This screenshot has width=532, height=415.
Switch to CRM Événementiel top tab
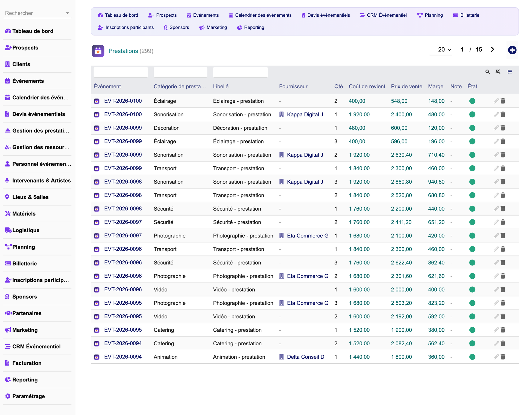[x=383, y=15]
